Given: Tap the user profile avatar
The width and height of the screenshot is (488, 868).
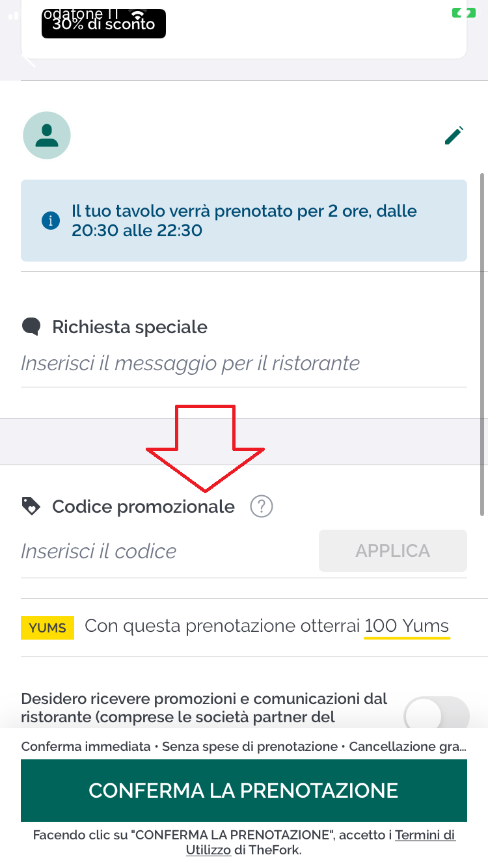Looking at the screenshot, I should click(47, 135).
